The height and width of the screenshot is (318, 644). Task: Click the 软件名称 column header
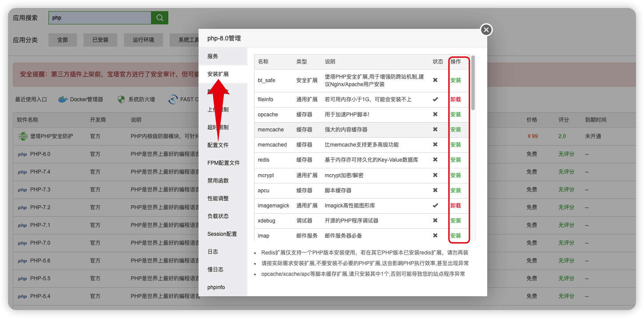(28, 120)
